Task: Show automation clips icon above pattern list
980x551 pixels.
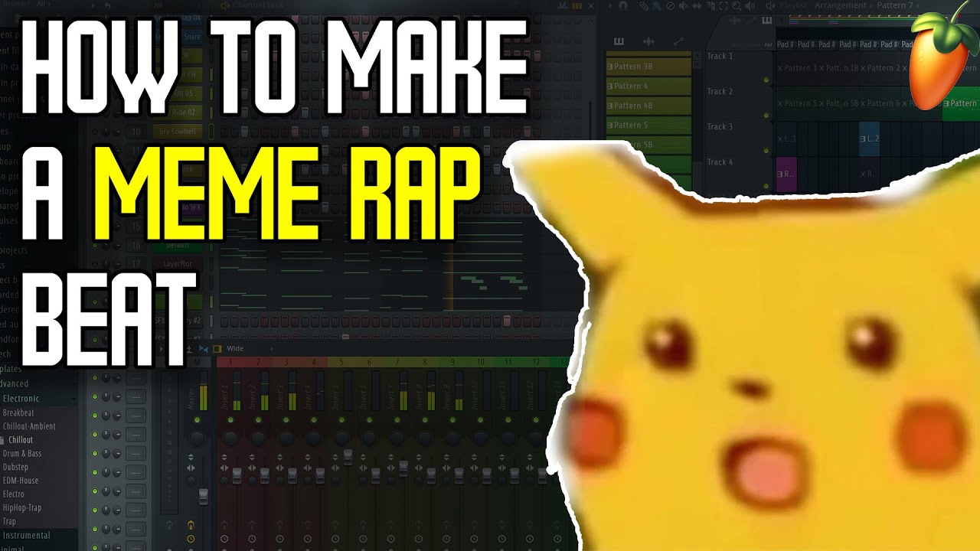Action: (x=678, y=41)
